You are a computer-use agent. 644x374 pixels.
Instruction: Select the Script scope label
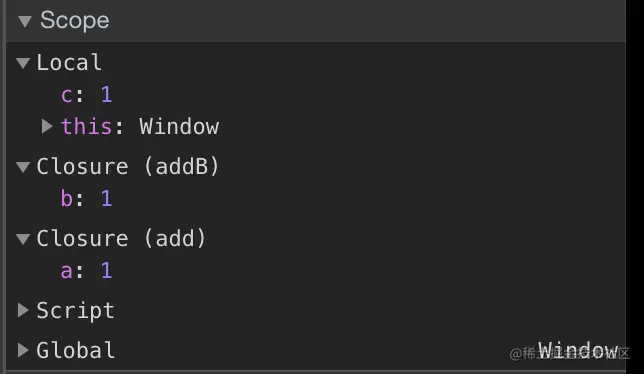tap(76, 311)
